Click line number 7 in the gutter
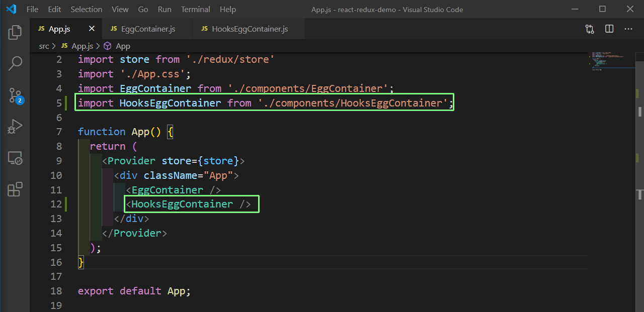The width and height of the screenshot is (644, 312). coord(59,132)
